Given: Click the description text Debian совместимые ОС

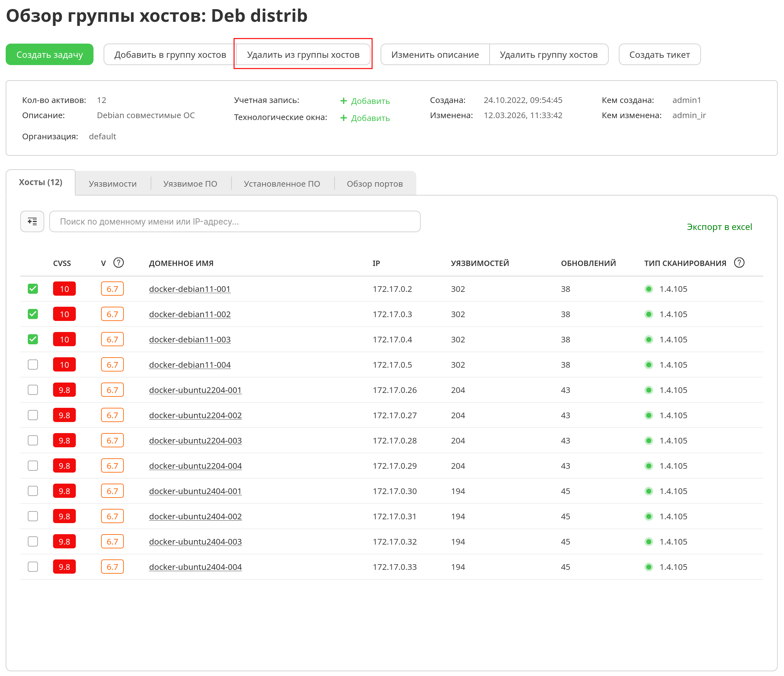Looking at the screenshot, I should 146,115.
